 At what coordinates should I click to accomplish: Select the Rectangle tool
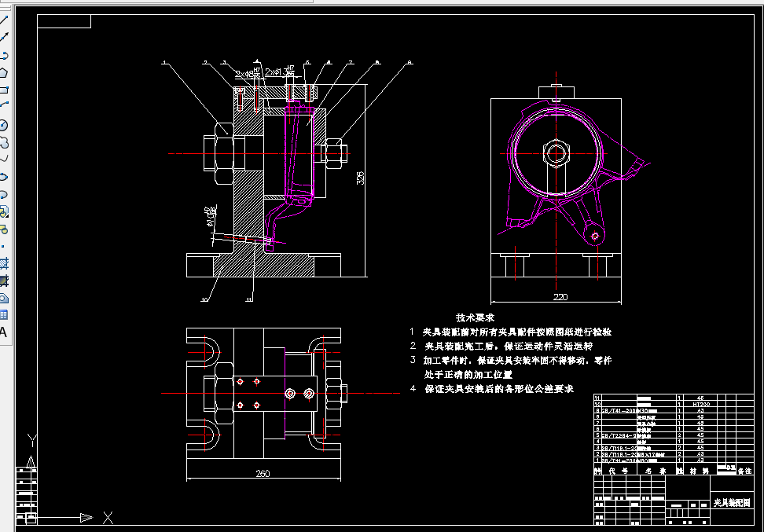tap(3, 90)
